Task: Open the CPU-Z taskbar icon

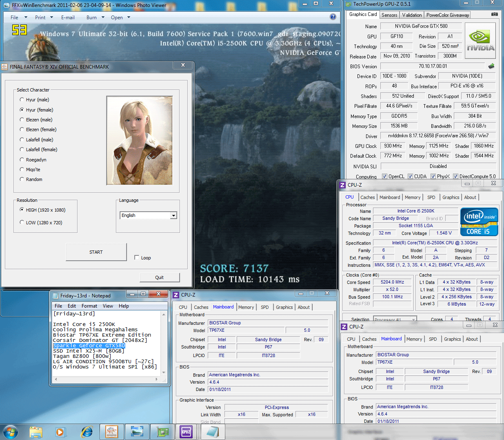Action: tap(186, 431)
